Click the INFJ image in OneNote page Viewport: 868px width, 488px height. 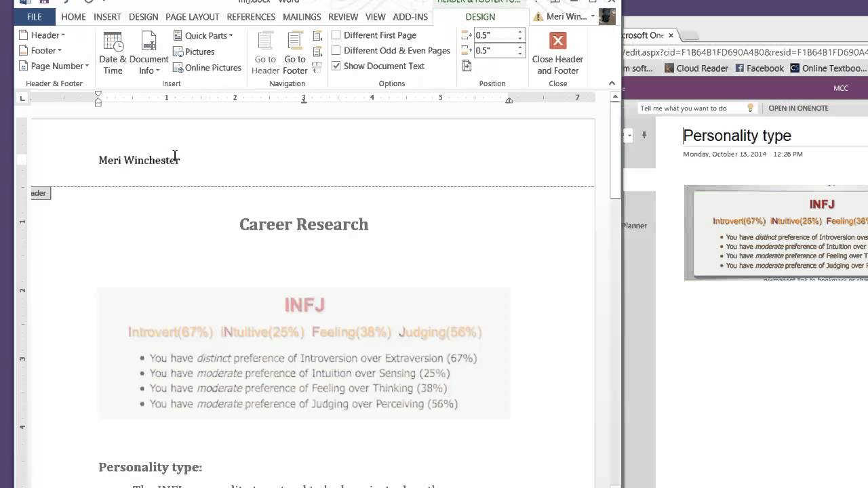(776, 232)
